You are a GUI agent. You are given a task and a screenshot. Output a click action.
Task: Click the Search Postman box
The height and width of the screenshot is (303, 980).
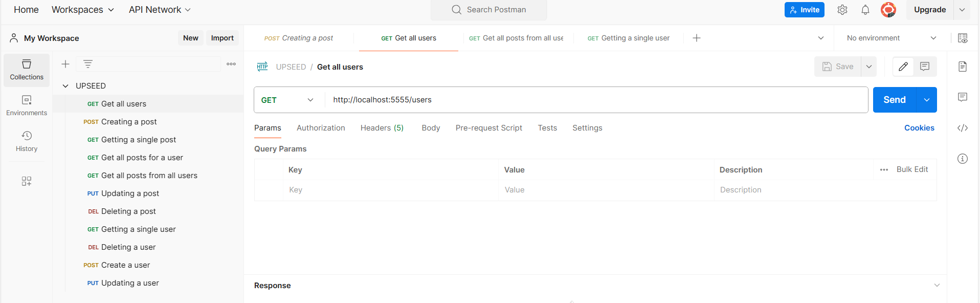pyautogui.click(x=489, y=10)
